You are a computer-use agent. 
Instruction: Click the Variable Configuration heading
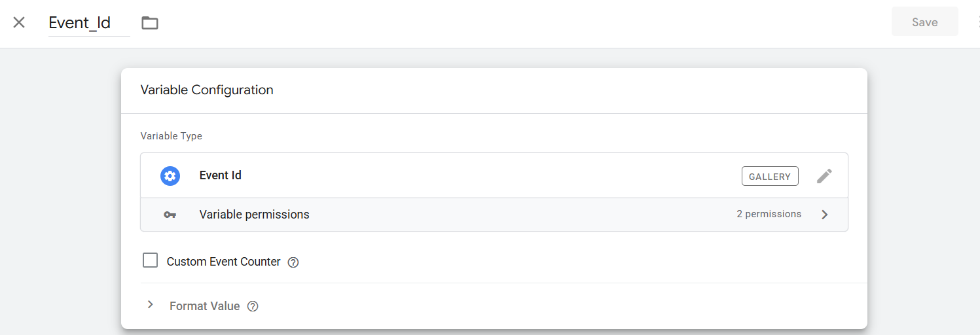(207, 90)
